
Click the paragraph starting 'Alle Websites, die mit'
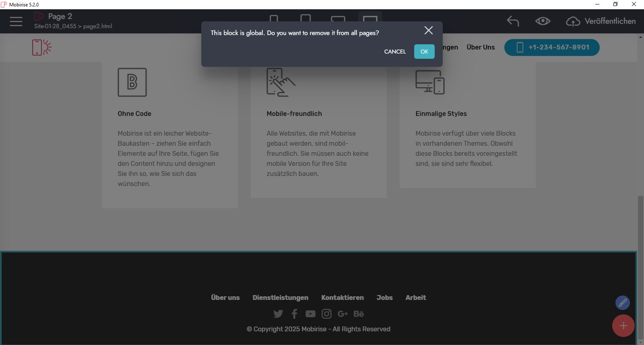pyautogui.click(x=318, y=153)
